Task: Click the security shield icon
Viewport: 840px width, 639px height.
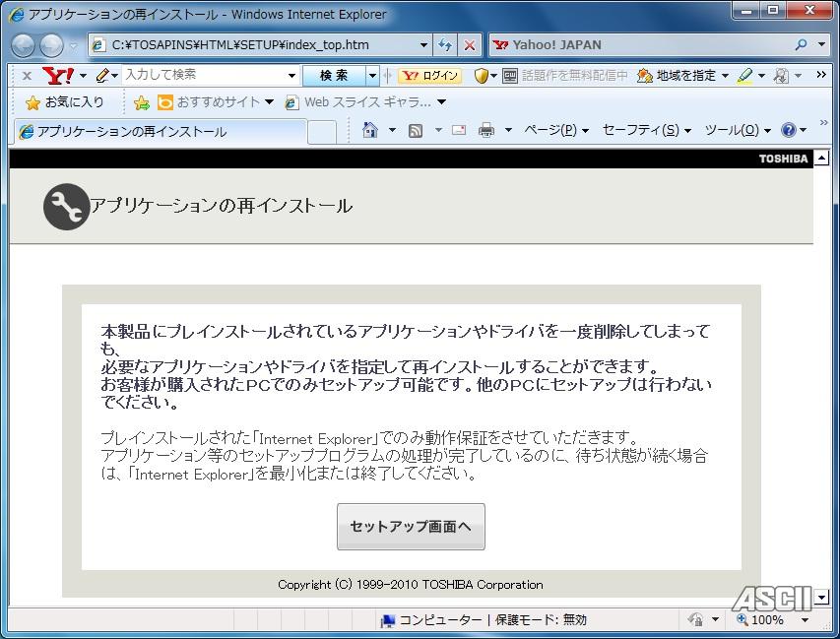Action: [482, 76]
